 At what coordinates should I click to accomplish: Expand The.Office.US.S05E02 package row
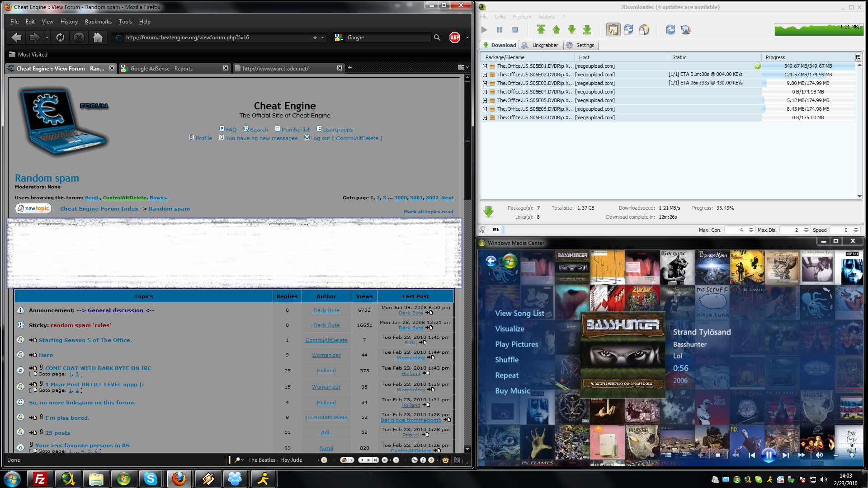point(485,75)
